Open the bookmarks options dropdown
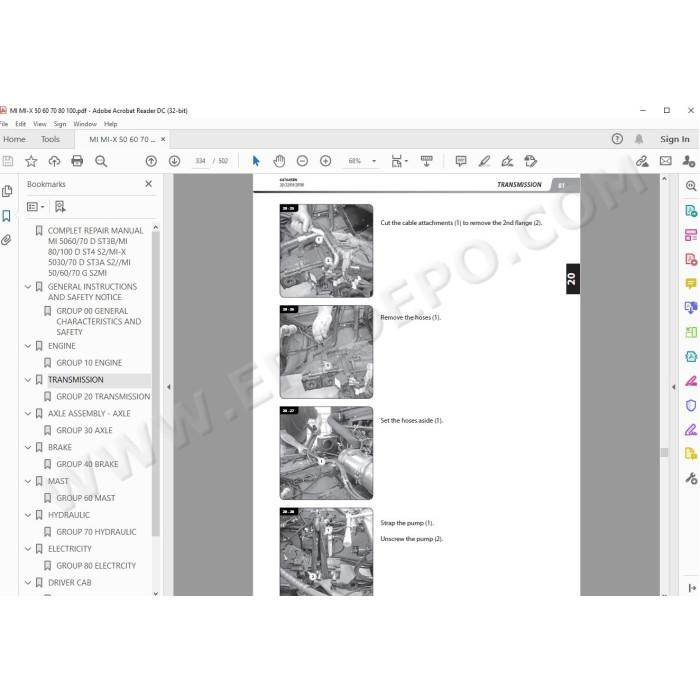The height and width of the screenshot is (700, 700). tap(36, 207)
